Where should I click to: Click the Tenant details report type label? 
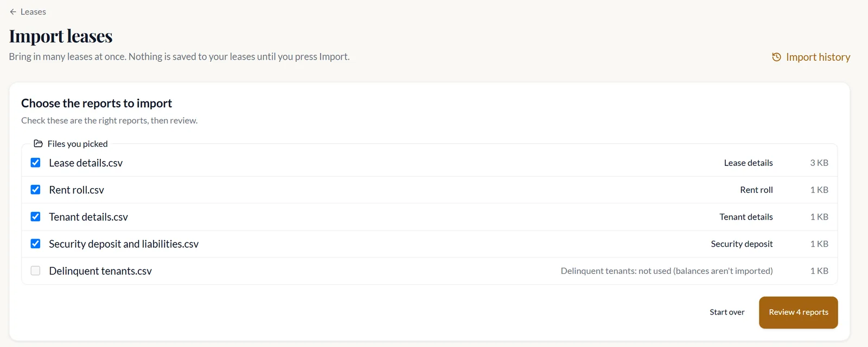[x=746, y=217]
